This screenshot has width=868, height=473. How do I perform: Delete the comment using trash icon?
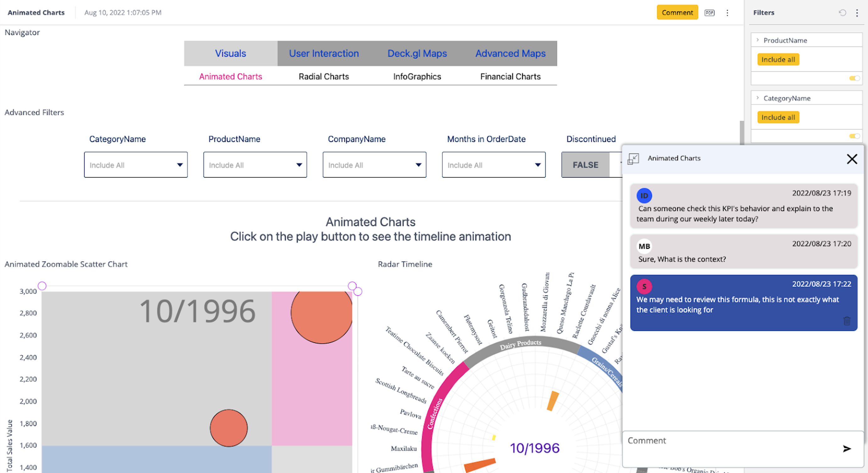847,321
